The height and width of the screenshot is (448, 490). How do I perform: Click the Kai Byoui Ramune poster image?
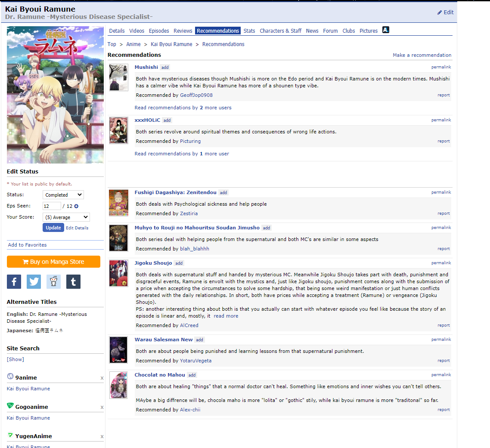point(55,95)
